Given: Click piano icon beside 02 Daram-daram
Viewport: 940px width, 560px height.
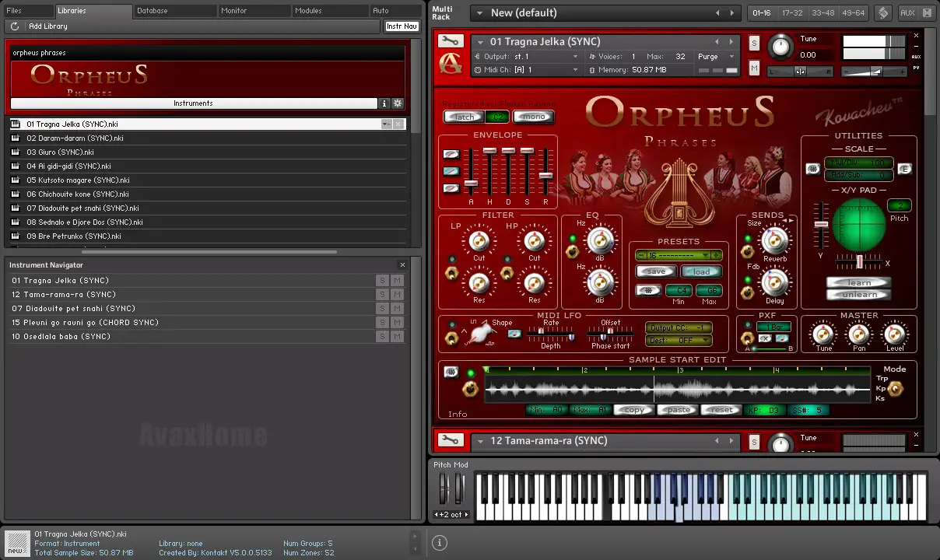Looking at the screenshot, I should point(16,138).
